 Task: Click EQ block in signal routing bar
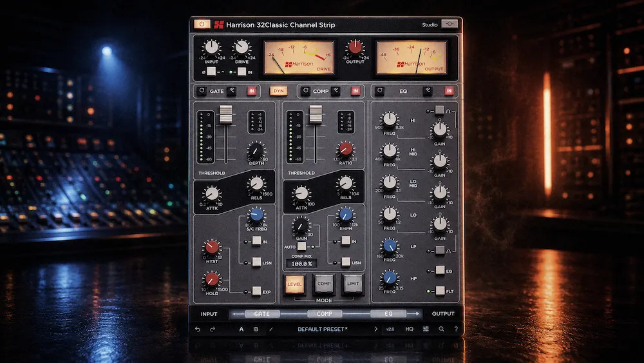point(388,313)
